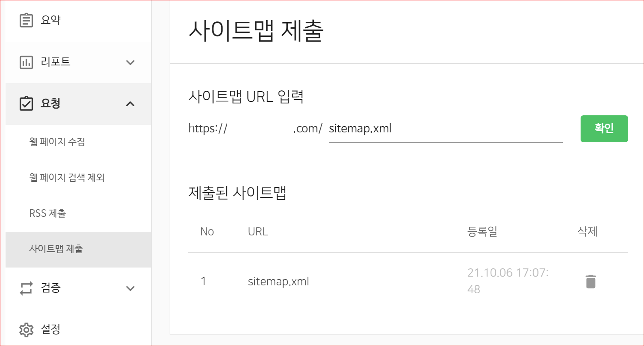The width and height of the screenshot is (644, 346).
Task: Collapse the 요청 section chevron
Action: pos(130,104)
